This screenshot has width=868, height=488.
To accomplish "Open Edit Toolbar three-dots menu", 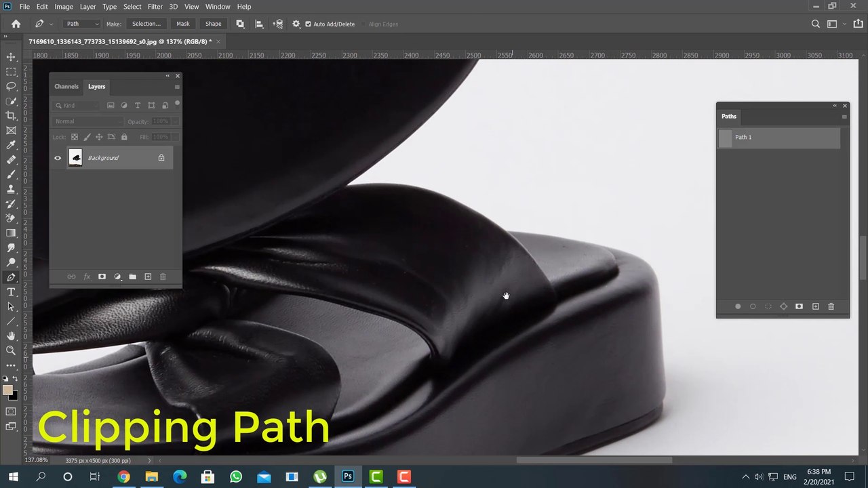I will pos(11,365).
